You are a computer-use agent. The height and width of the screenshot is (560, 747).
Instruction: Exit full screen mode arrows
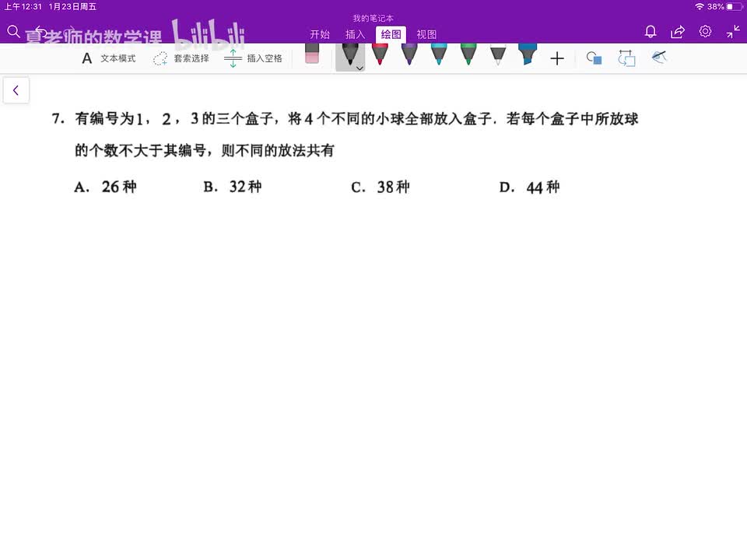pos(733,32)
